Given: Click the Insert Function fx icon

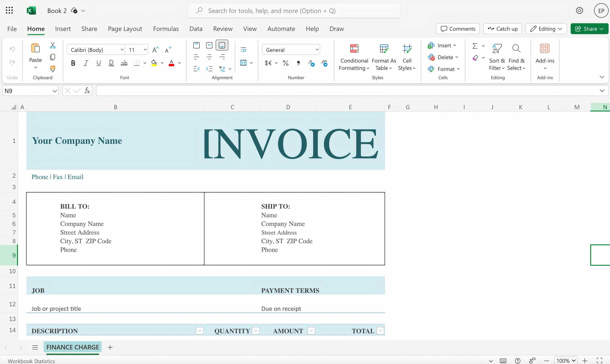Looking at the screenshot, I should (x=87, y=91).
